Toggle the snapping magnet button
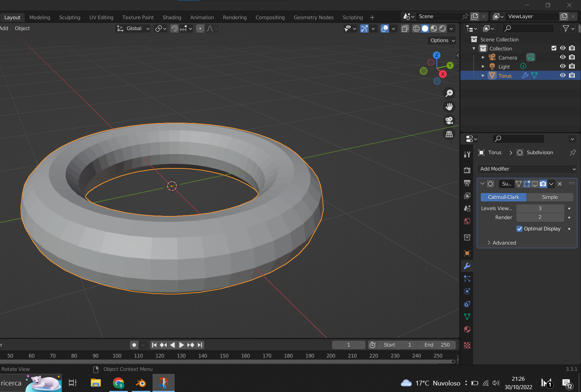Viewport: 581px width, 392px height. [x=174, y=29]
